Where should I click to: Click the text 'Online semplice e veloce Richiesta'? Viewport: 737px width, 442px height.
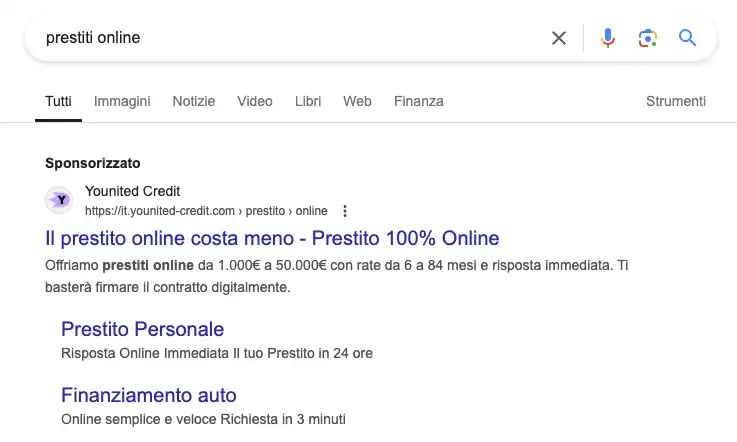(170, 419)
